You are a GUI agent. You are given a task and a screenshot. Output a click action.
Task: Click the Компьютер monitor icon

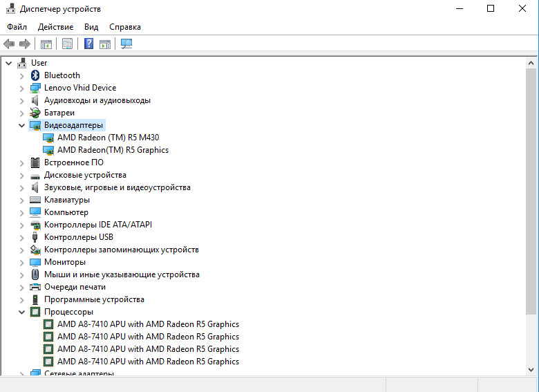coord(35,212)
